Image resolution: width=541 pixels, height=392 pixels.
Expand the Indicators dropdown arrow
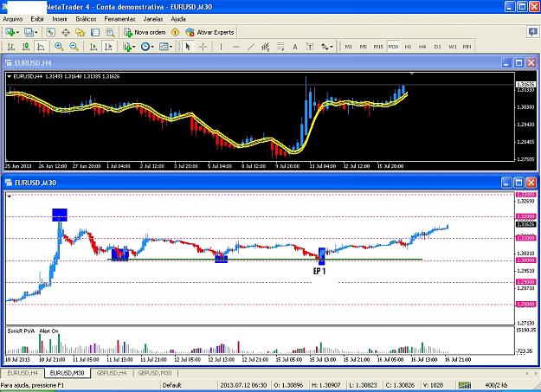[x=134, y=47]
